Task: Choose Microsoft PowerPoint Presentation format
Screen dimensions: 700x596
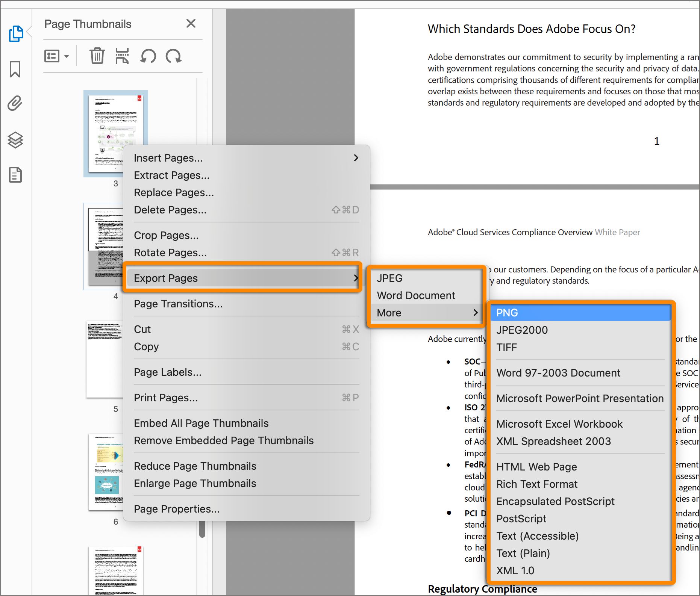Action: click(580, 398)
